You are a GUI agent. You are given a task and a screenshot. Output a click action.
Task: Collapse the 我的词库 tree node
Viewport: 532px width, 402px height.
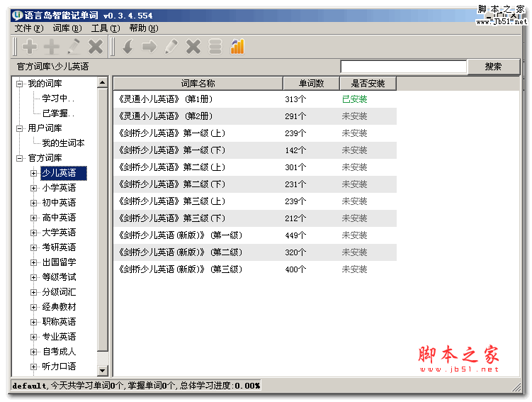[x=20, y=84]
